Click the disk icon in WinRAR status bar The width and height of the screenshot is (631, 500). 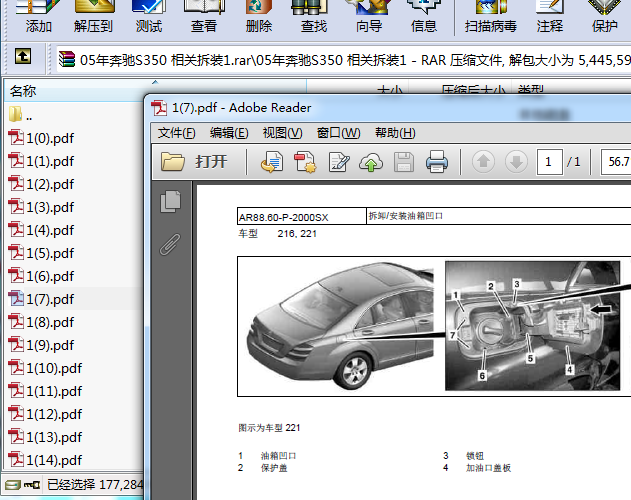(13, 485)
